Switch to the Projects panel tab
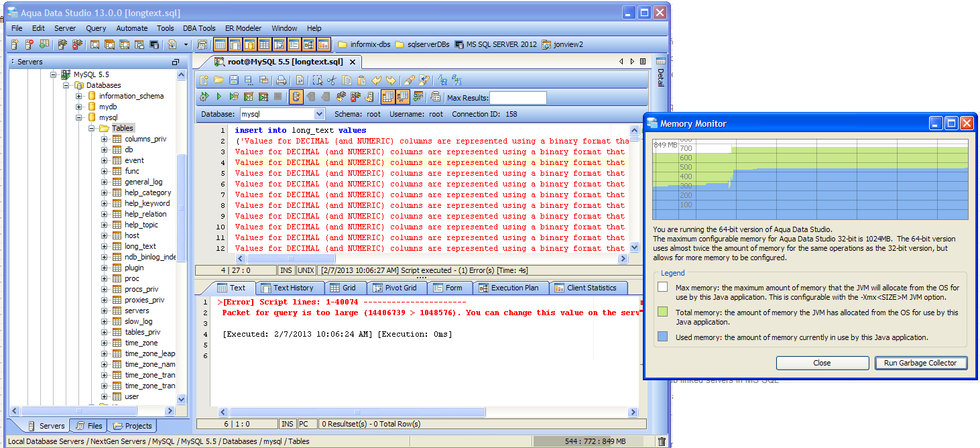This screenshot has height=448, width=980. (x=131, y=425)
